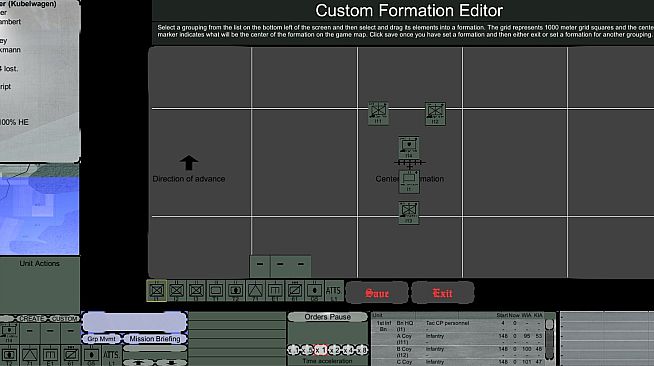
Task: Select the Bn HQ row in unit table
Action: tap(458, 326)
